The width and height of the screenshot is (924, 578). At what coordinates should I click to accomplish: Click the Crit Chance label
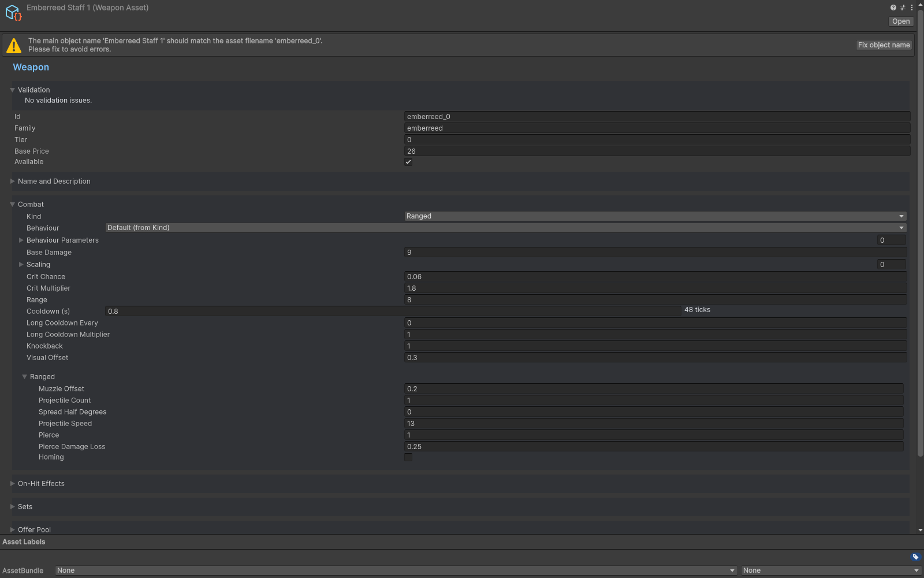click(x=46, y=277)
